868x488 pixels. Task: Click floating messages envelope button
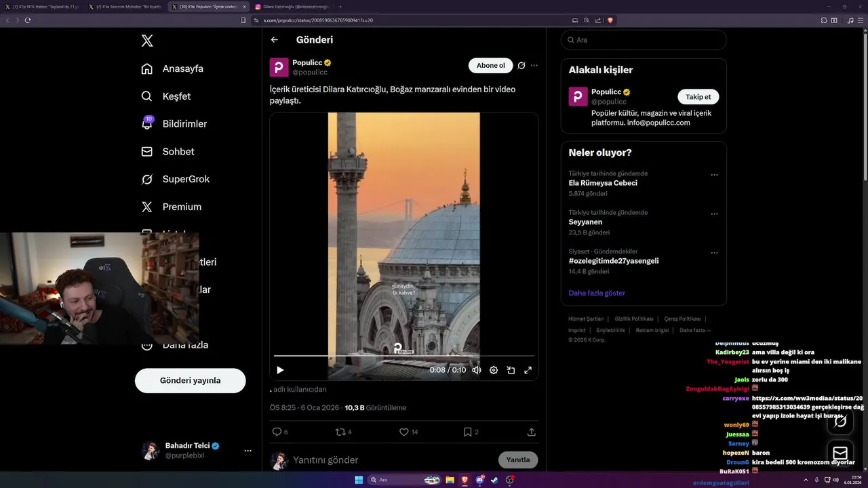(840, 453)
